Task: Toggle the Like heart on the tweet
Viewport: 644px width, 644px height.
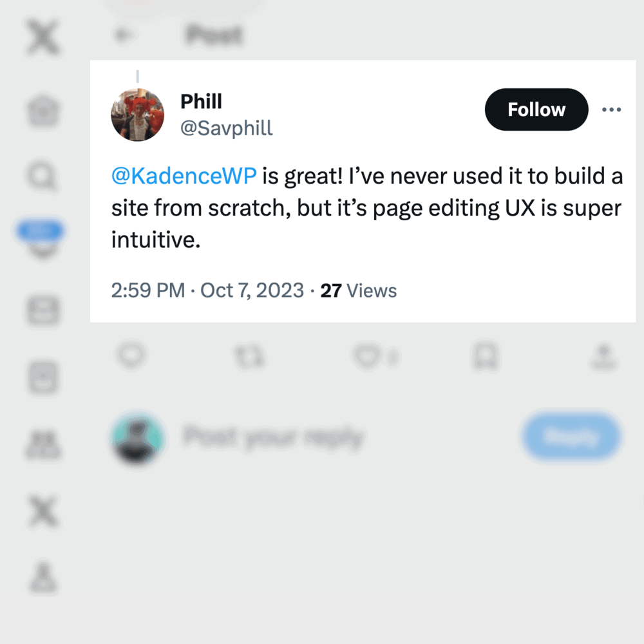Action: 368,357
